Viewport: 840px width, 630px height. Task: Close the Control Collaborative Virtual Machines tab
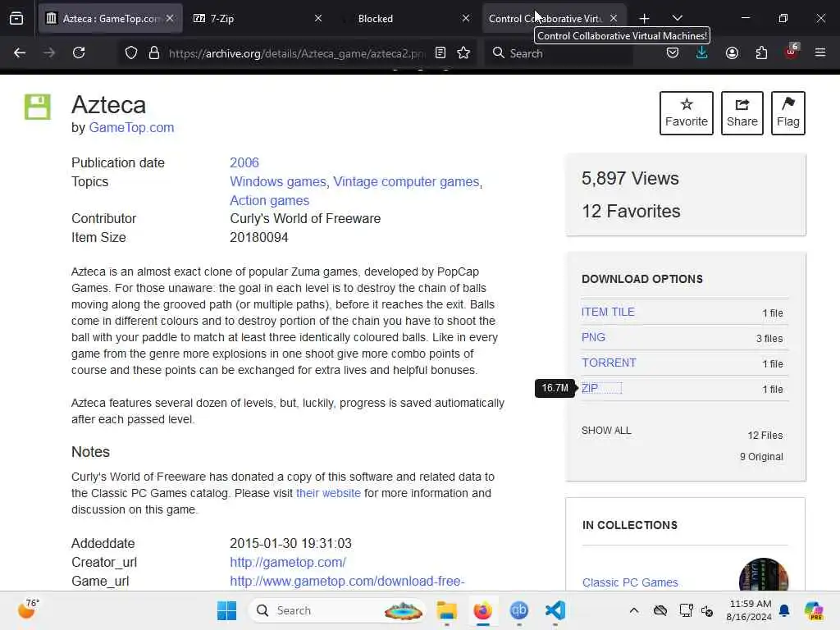coord(614,18)
